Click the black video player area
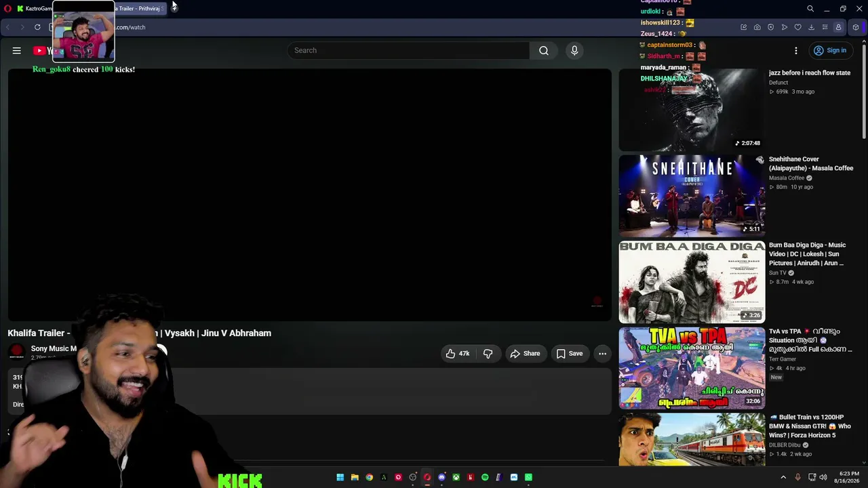This screenshot has width=868, height=488. tap(310, 195)
